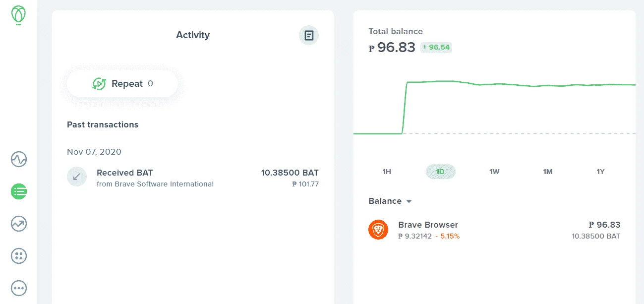Switch chart to 1Y range
Viewport: 644px width, 304px height.
coord(600,172)
